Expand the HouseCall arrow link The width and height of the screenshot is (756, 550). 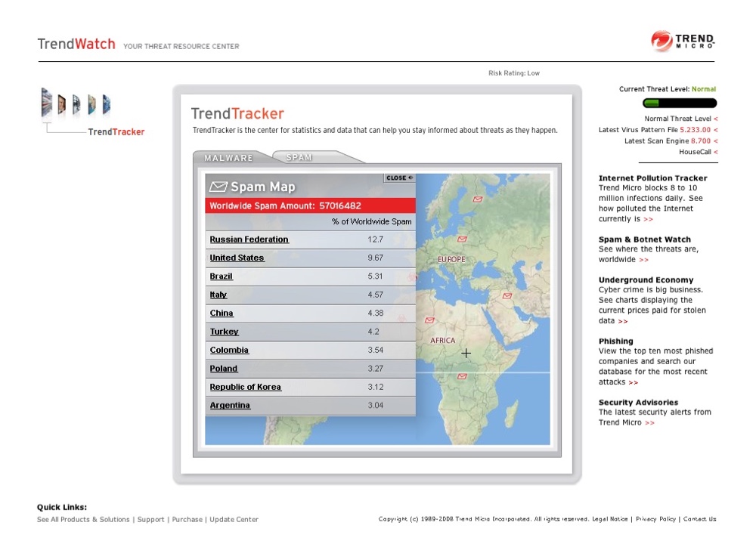(715, 152)
